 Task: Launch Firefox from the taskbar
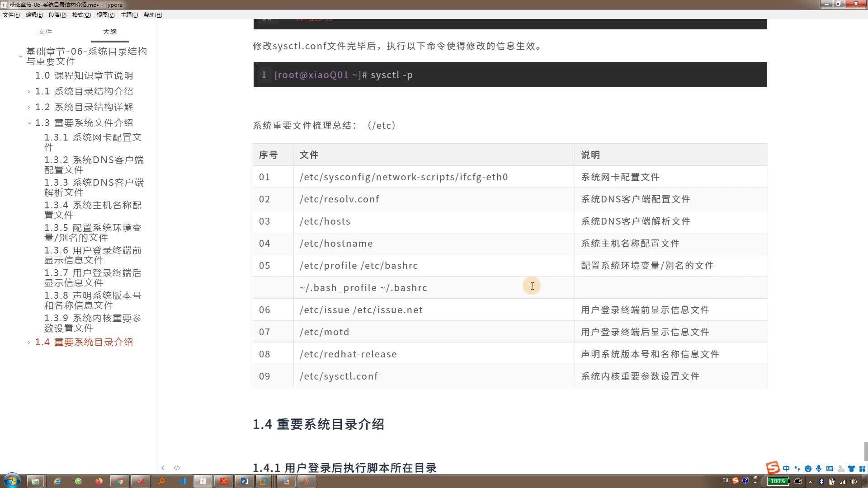[99, 481]
